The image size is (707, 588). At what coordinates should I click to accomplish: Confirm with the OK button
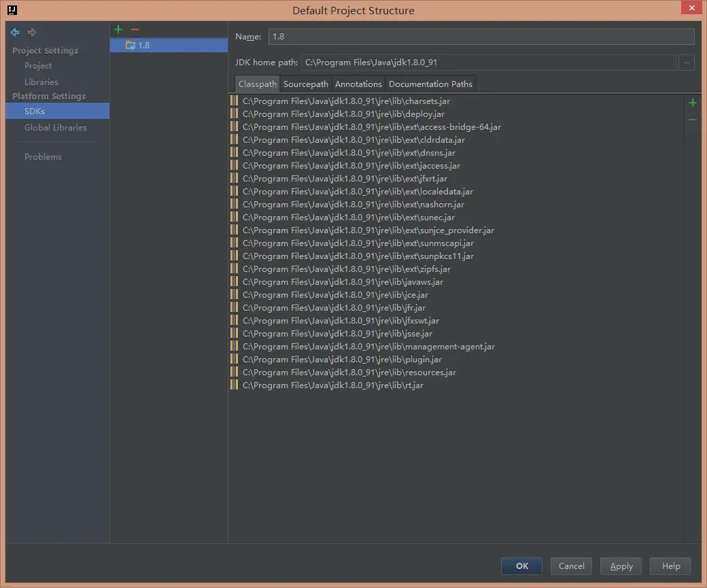521,566
